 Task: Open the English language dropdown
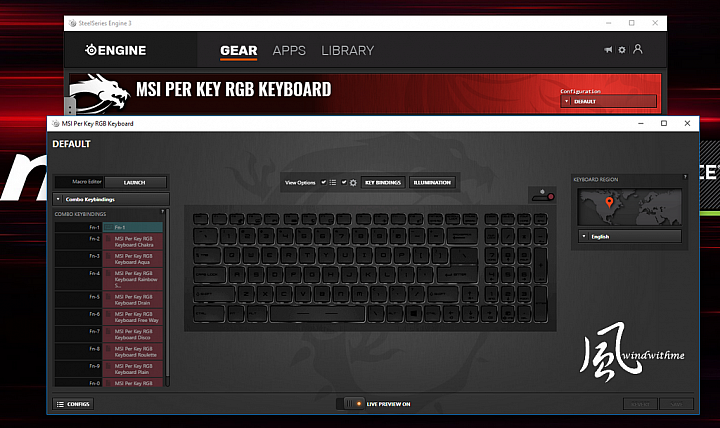630,237
